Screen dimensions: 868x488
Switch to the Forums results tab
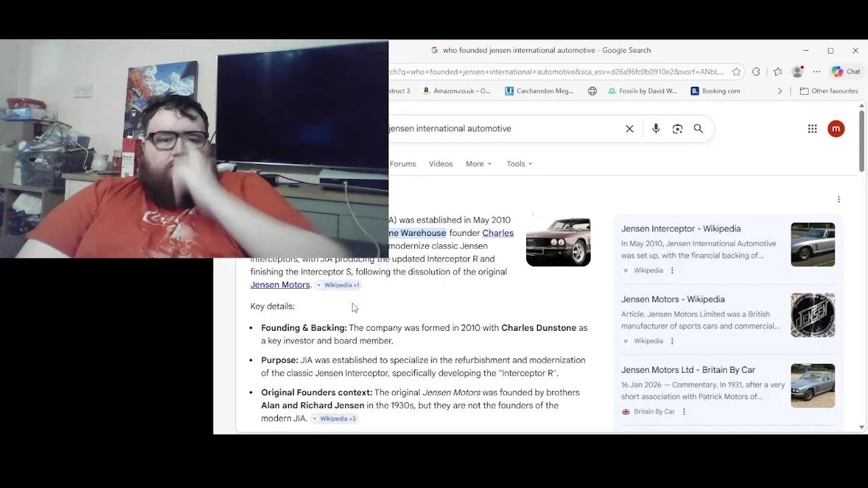[403, 164]
